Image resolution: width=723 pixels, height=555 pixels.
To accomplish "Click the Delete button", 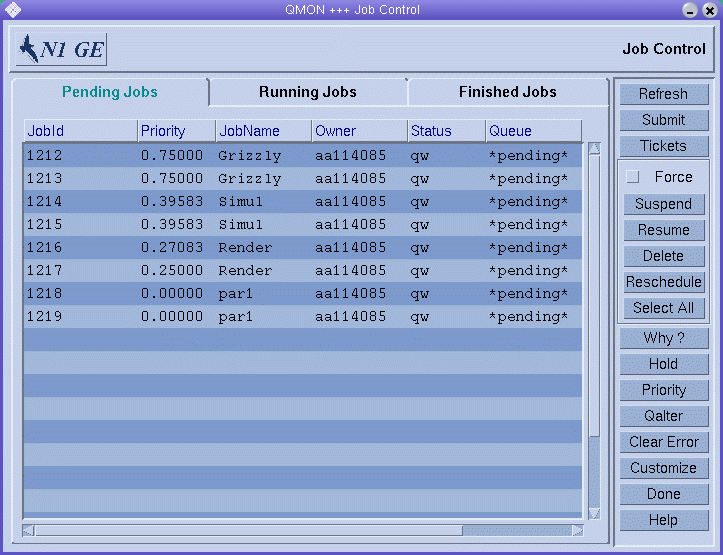I will pyautogui.click(x=664, y=256).
